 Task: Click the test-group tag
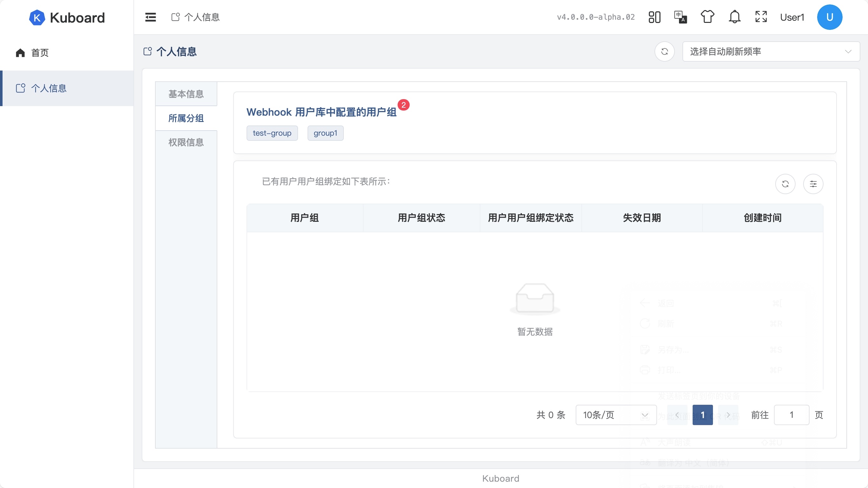(x=272, y=133)
